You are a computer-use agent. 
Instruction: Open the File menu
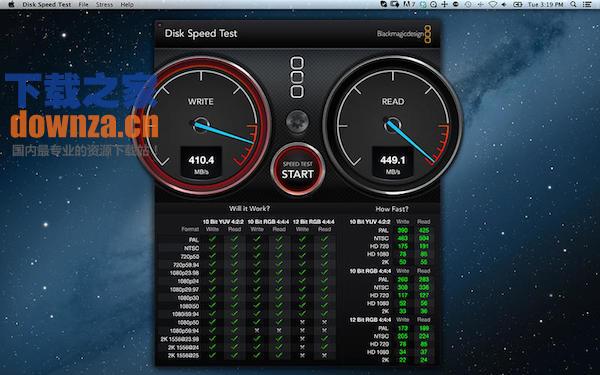83,5
